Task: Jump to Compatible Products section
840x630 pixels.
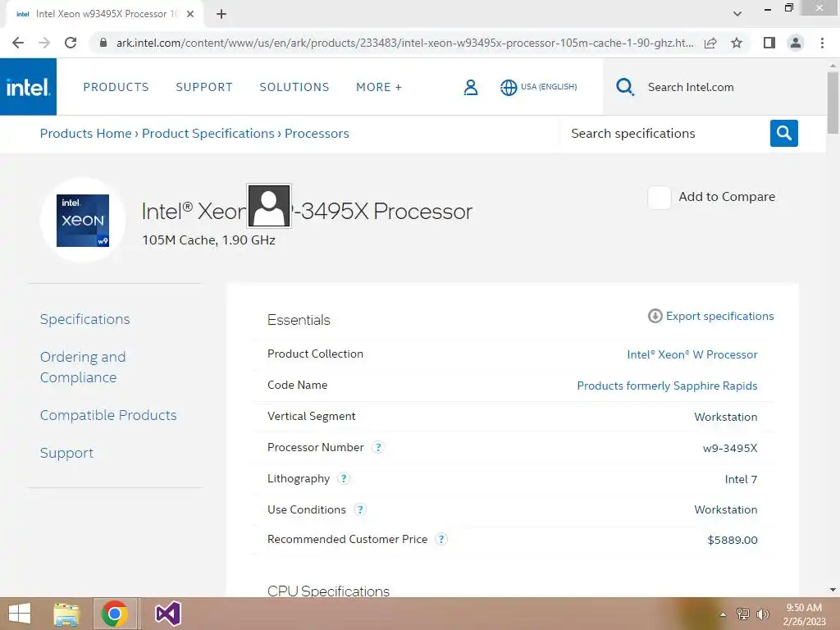Action: (108, 415)
